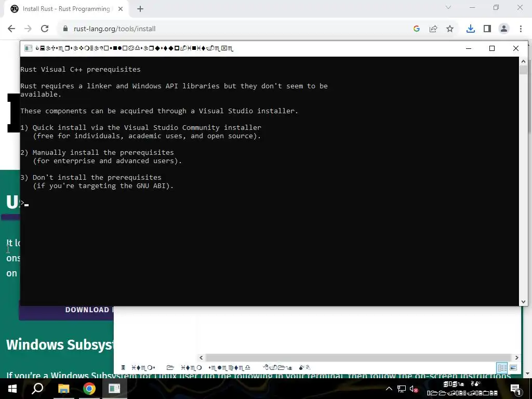Viewport: 532px width, 399px height.
Task: Click option 2 'Manually install the prerequisites'
Action: coord(97,153)
